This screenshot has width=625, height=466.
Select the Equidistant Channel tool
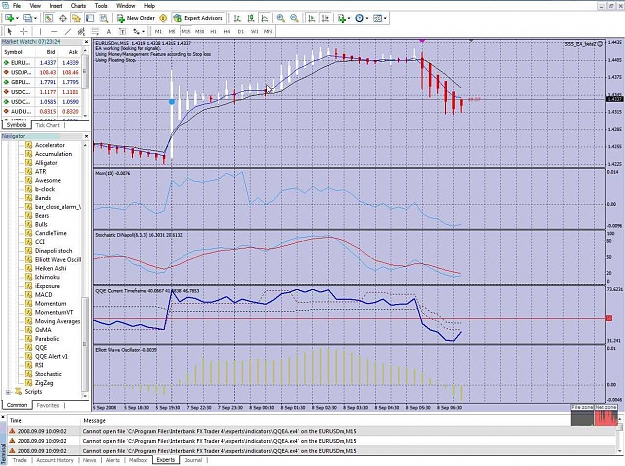[81, 31]
